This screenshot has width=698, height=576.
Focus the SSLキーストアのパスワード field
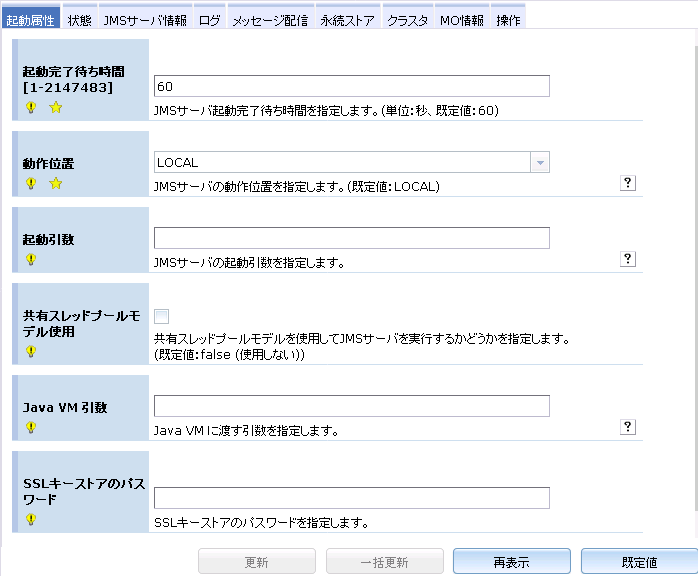352,498
